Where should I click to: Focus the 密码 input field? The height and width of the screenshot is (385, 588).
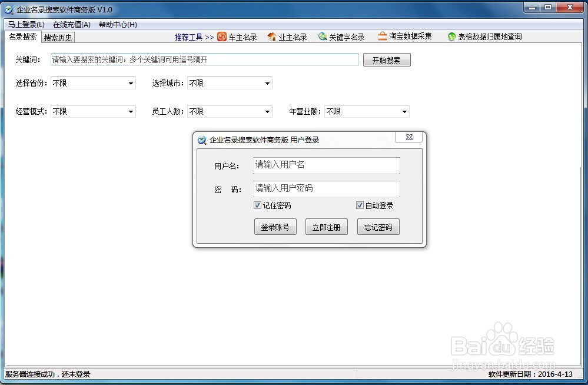(x=327, y=189)
